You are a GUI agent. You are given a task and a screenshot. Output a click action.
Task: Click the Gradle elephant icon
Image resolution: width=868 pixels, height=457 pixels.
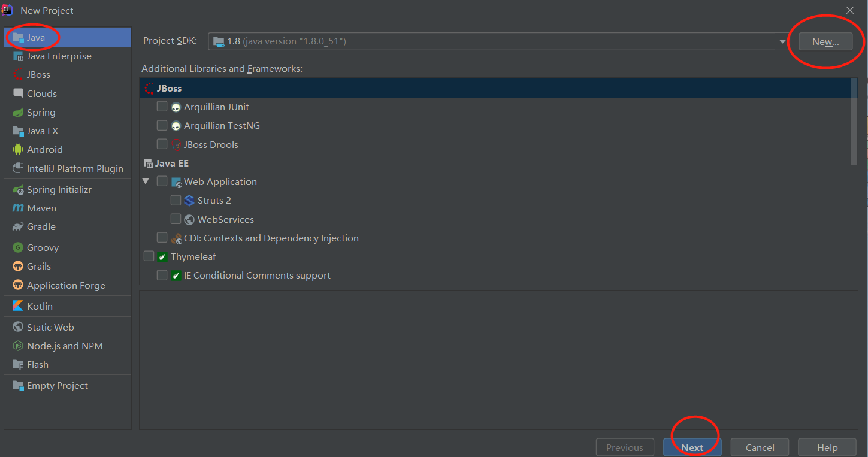18,227
